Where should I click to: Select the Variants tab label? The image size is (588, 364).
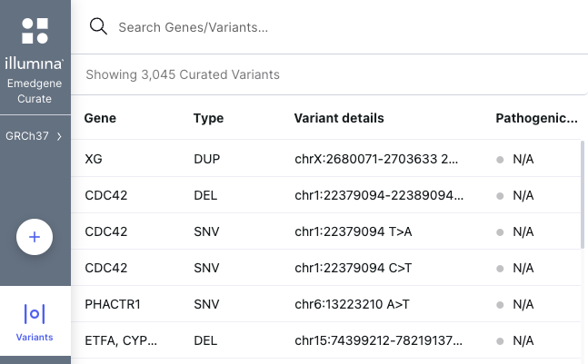tap(35, 337)
